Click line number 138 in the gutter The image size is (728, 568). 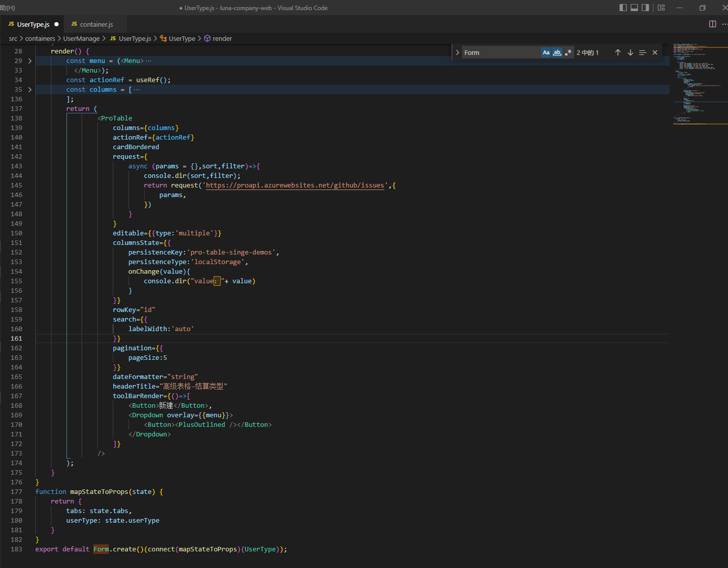(x=16, y=118)
